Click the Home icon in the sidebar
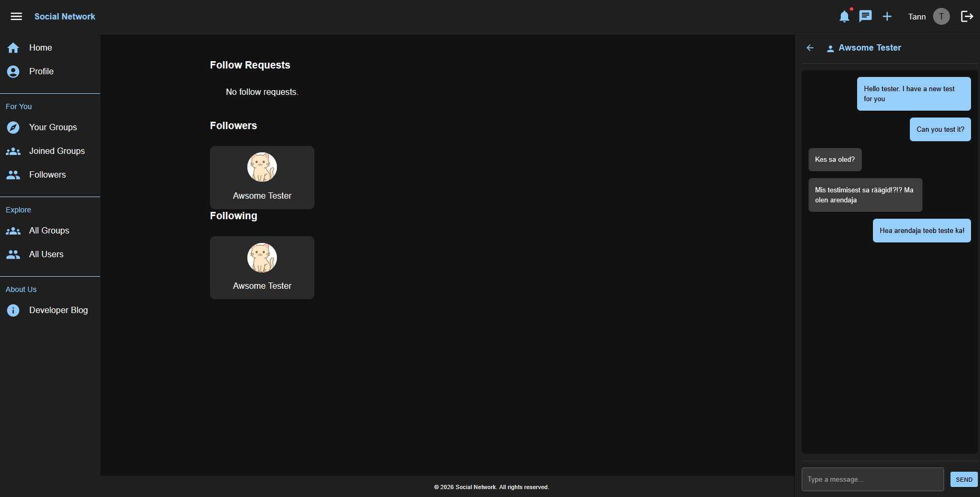The width and height of the screenshot is (980, 497). (13, 47)
